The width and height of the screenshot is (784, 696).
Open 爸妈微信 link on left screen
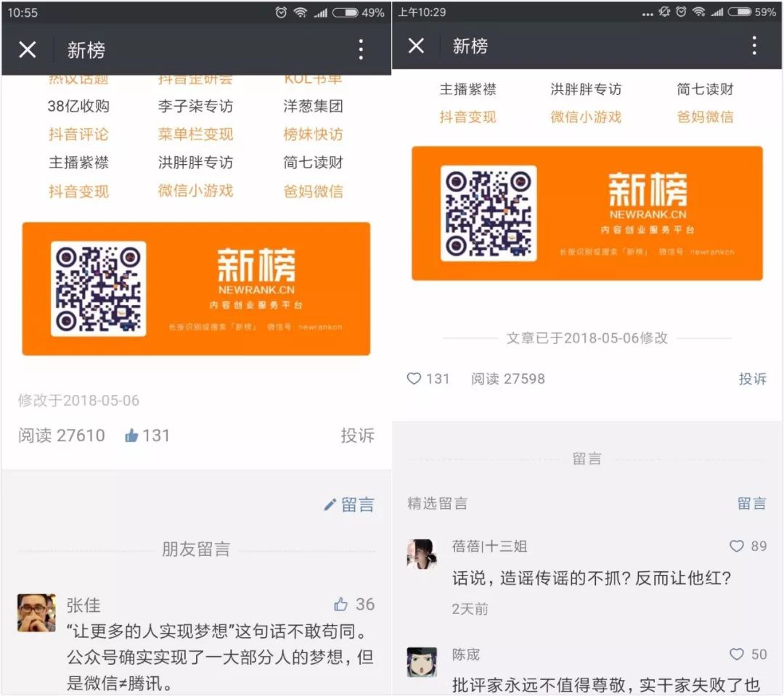[313, 191]
